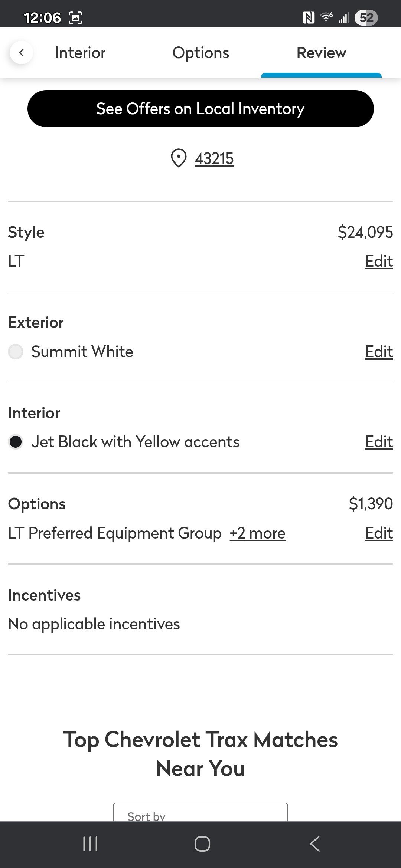Edit the Options equipment selection

click(x=379, y=533)
